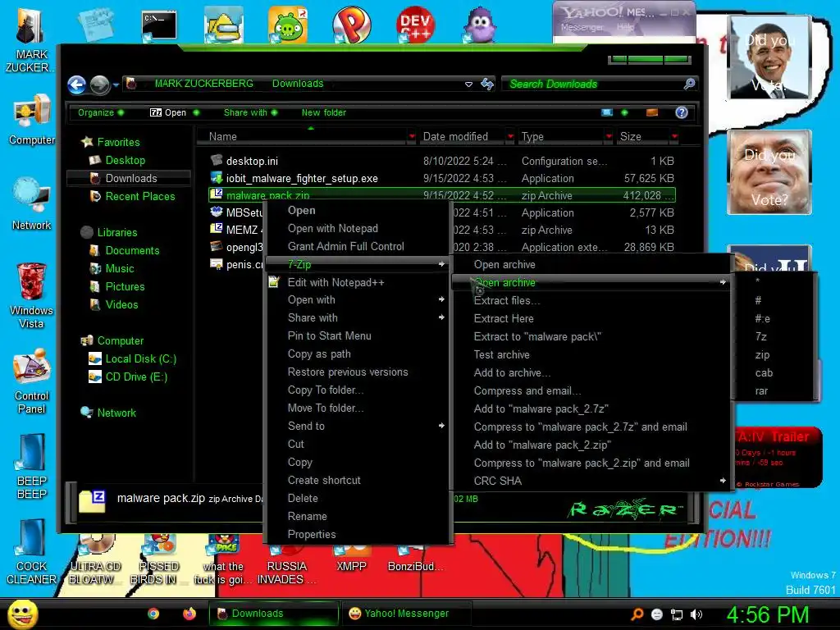Click the refresh icon beside the address bar
The image size is (840, 630).
click(487, 84)
